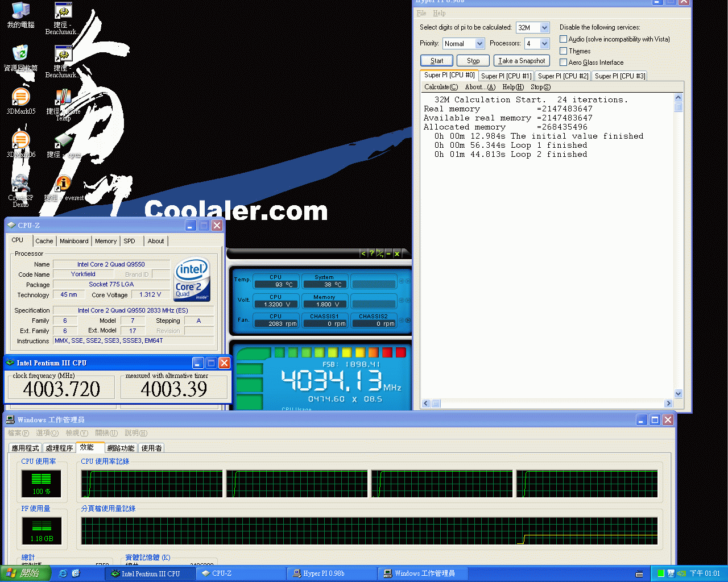Open the 檢視(V) menu in Task Manager
Viewport: 728px width, 582px height.
(76, 433)
